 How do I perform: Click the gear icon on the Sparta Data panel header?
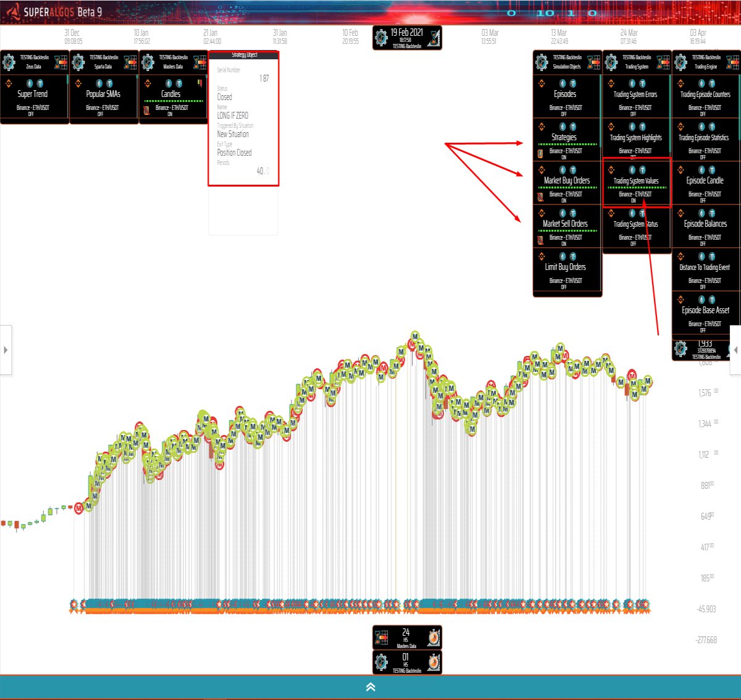click(78, 62)
